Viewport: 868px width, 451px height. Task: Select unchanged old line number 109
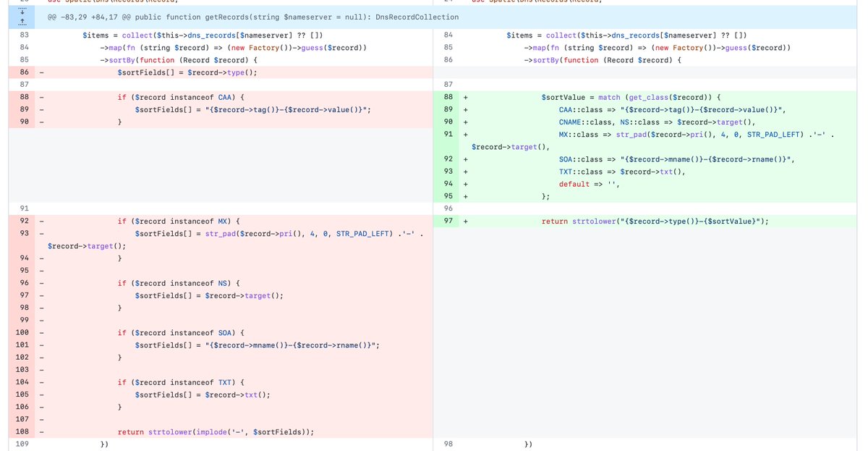click(24, 444)
